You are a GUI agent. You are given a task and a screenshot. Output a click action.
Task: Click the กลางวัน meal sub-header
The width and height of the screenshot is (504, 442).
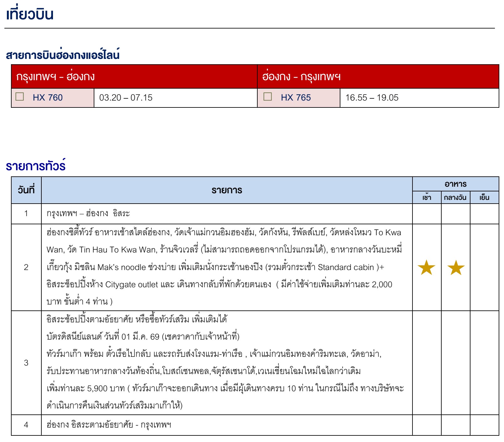pyautogui.click(x=455, y=198)
